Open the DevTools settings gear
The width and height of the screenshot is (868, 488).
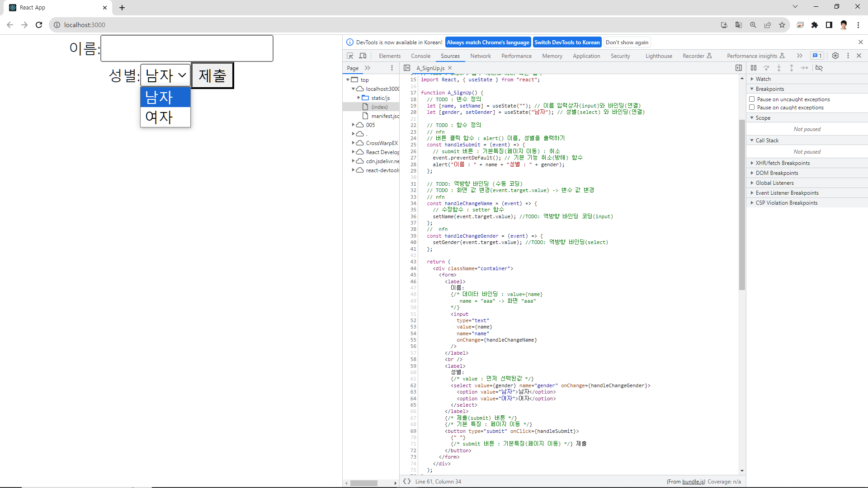[835, 56]
